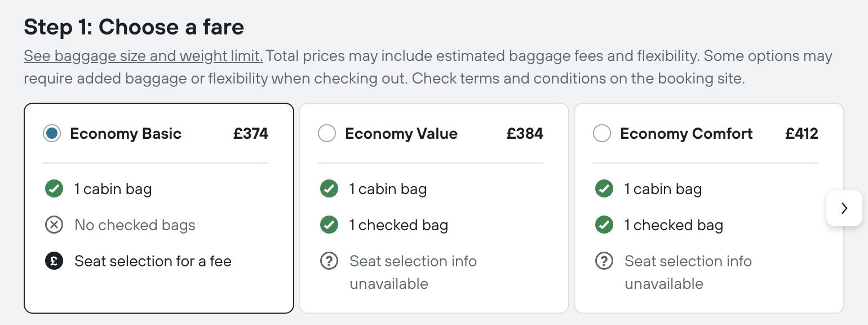Click question mark icon in Economy Value card
The image size is (868, 325).
point(329,261)
